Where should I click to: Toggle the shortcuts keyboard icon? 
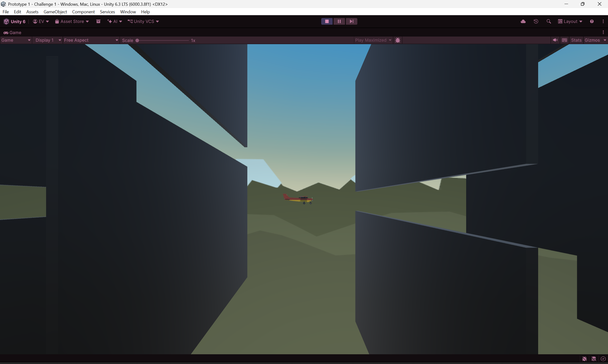pos(564,40)
